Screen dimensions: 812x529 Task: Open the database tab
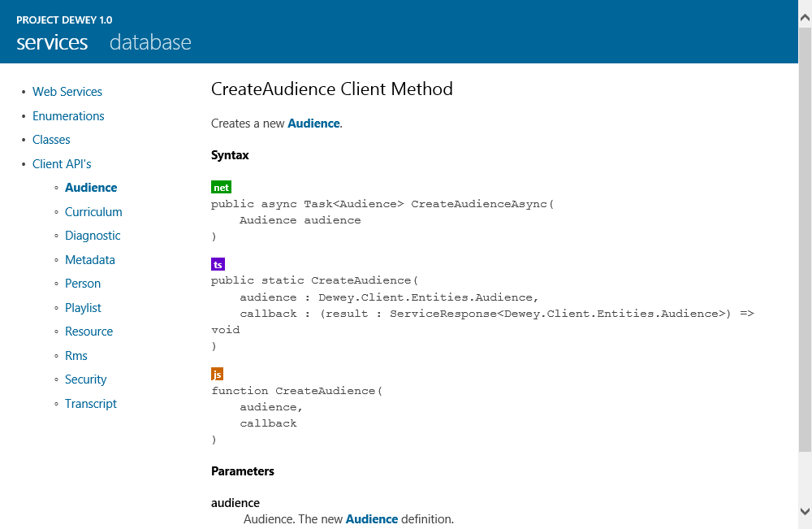click(x=150, y=42)
